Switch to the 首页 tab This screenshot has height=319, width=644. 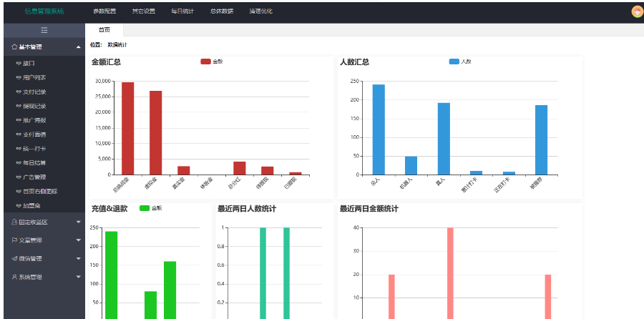coord(104,30)
